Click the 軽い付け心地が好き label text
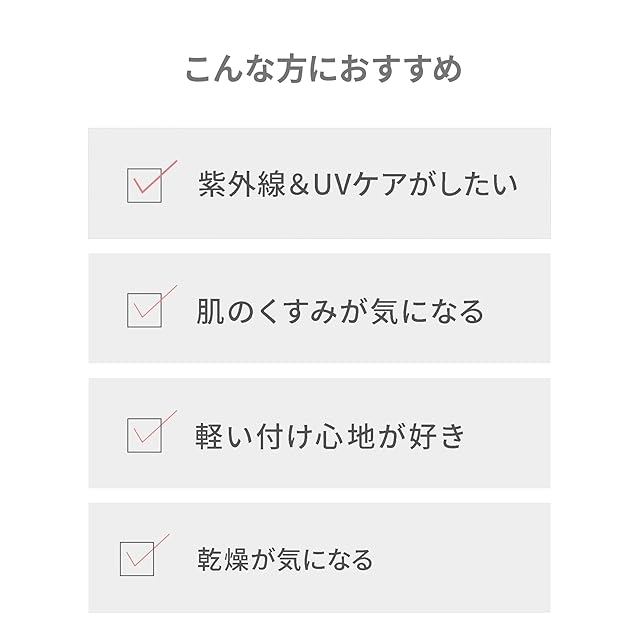The height and width of the screenshot is (640, 640). [330, 436]
